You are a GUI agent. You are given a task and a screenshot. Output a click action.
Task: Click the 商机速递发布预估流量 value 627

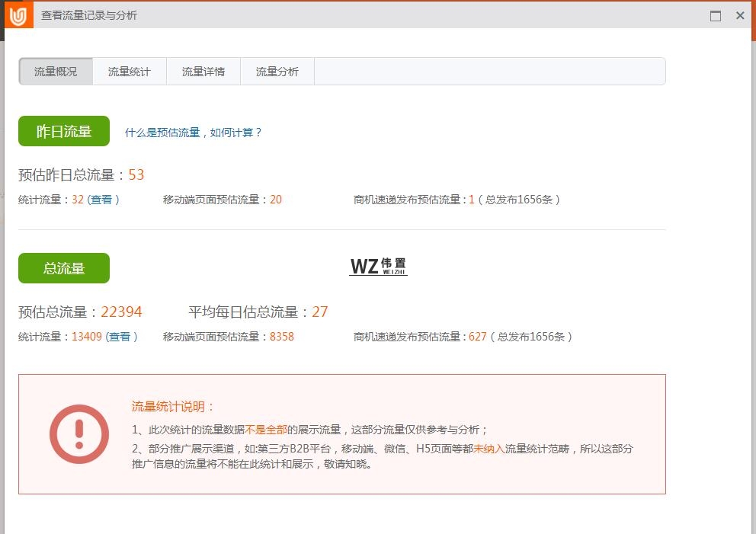[x=477, y=337]
